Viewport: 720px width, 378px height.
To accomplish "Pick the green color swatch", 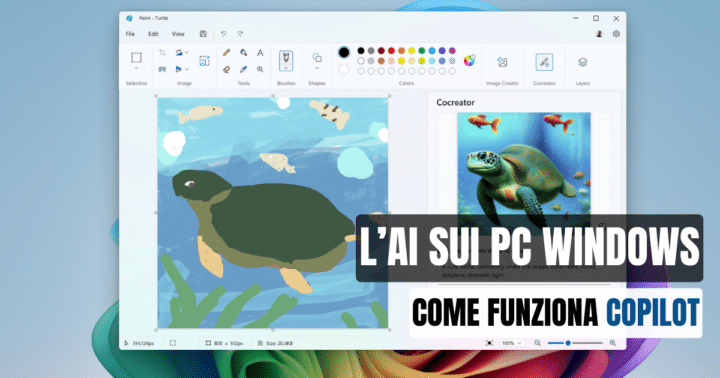I will click(422, 51).
